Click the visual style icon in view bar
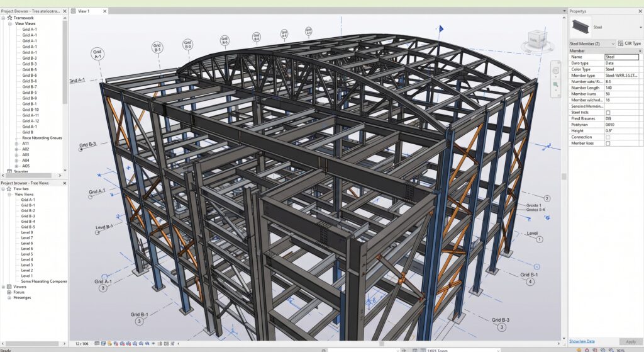The height and width of the screenshot is (352, 644). coord(104,343)
